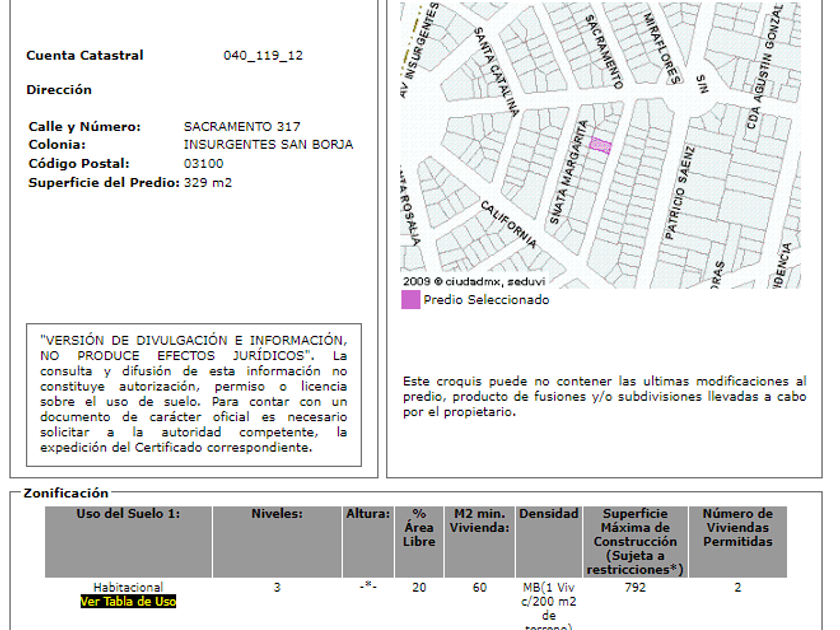Click the map copyright 2009 ciudadmx, seduvi
This screenshot has height=630, width=840.
[x=474, y=281]
